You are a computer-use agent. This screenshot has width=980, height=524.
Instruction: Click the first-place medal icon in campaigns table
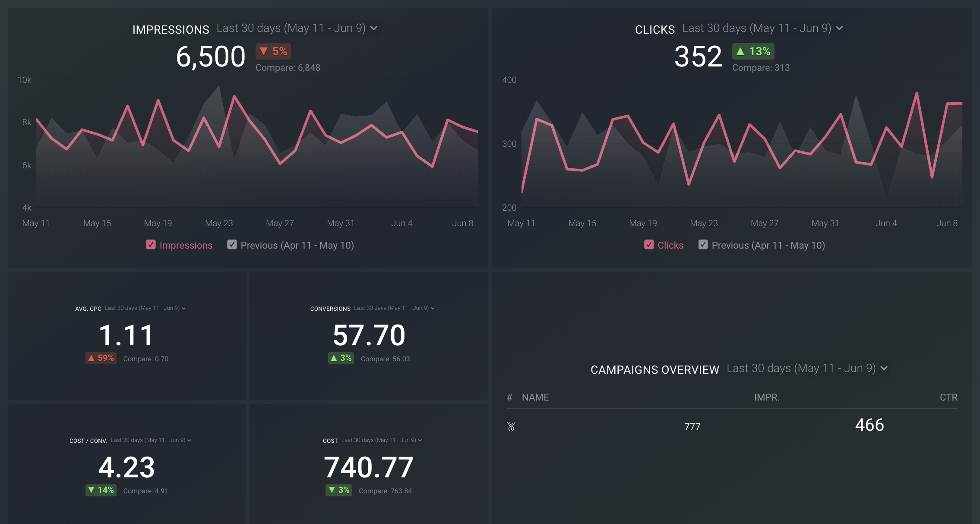click(511, 426)
